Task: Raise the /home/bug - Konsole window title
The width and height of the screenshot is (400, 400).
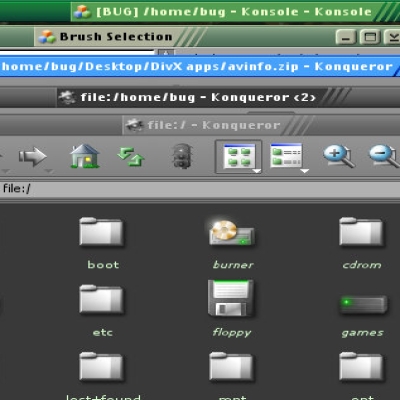Action: click(x=234, y=12)
